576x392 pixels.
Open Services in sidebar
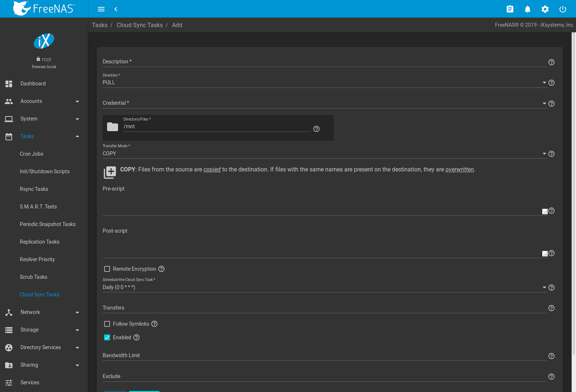point(44,382)
